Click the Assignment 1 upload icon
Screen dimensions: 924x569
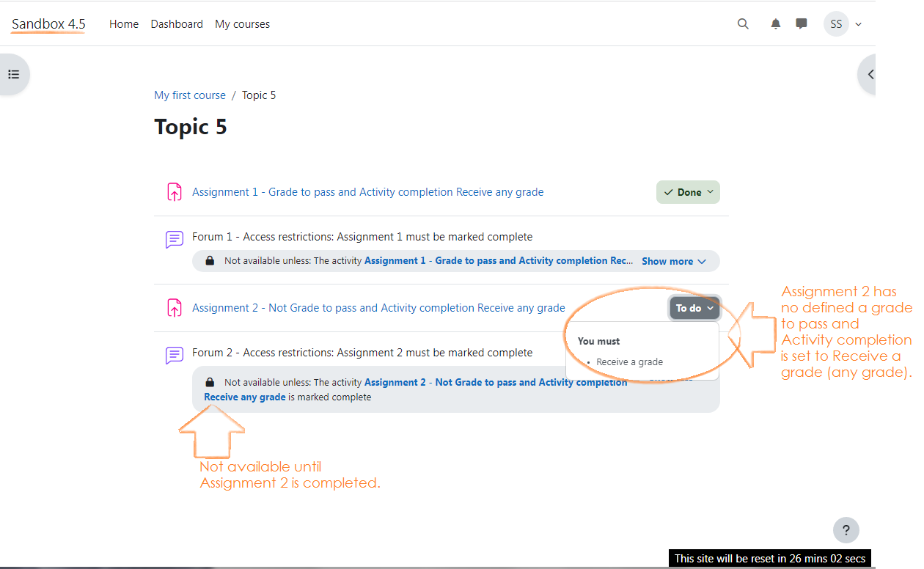[x=174, y=192]
